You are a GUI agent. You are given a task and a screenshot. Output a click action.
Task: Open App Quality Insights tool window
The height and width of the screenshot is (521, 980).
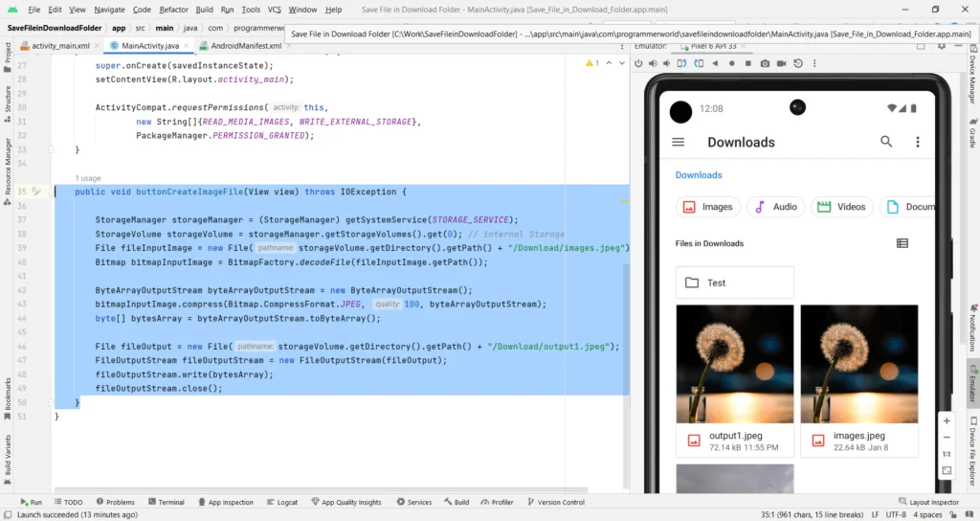tap(346, 502)
